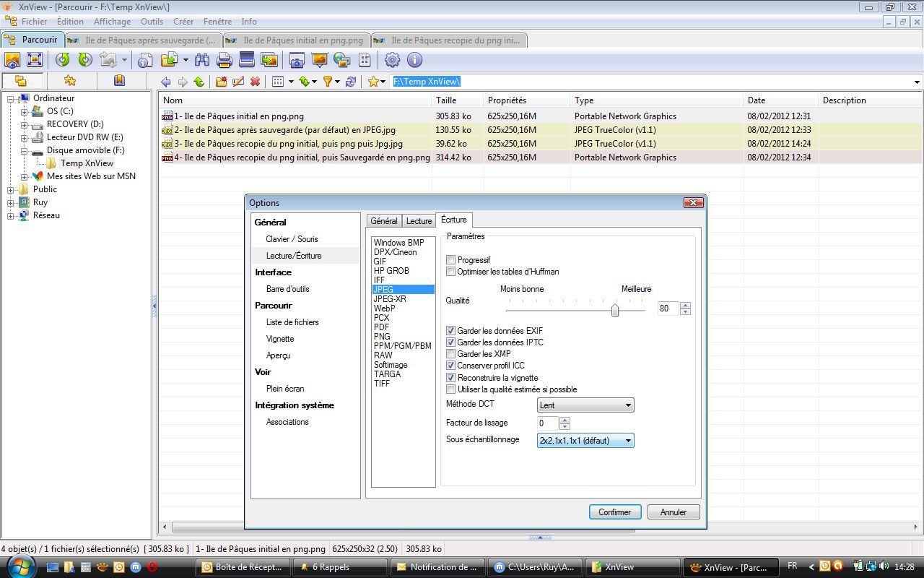
Task: Check Garder les XMP
Action: (x=451, y=354)
